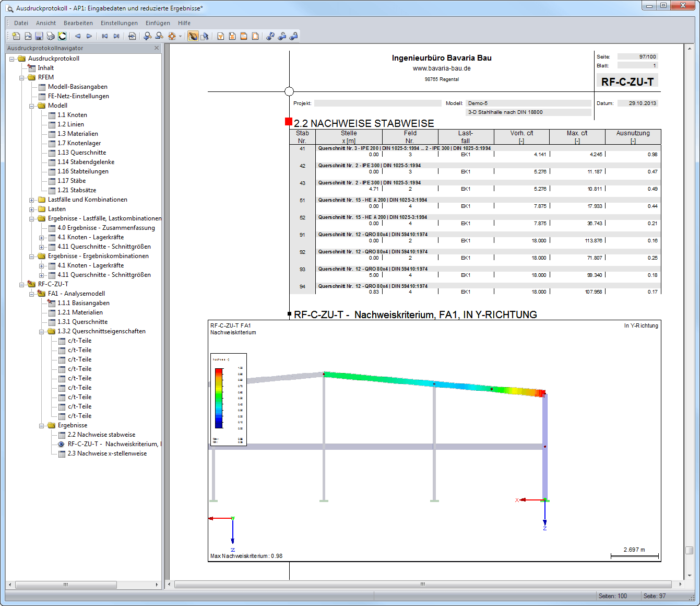Click the third orange document icon in toolbar

pos(244,36)
